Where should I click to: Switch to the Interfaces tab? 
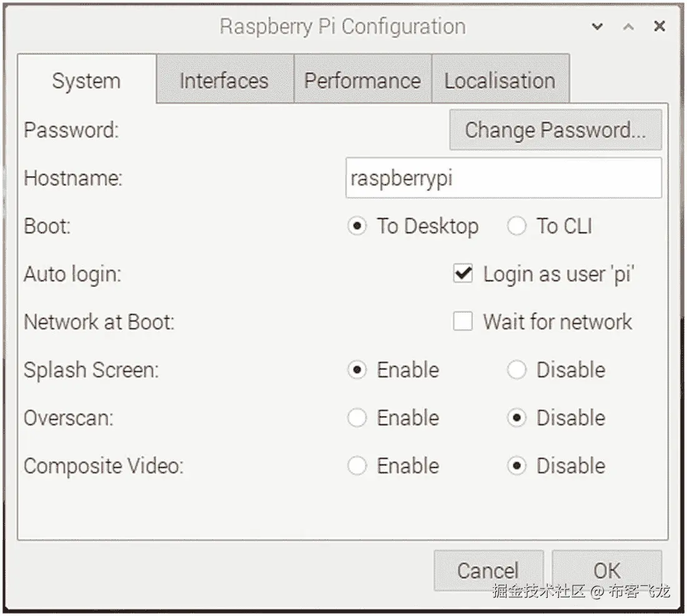224,80
